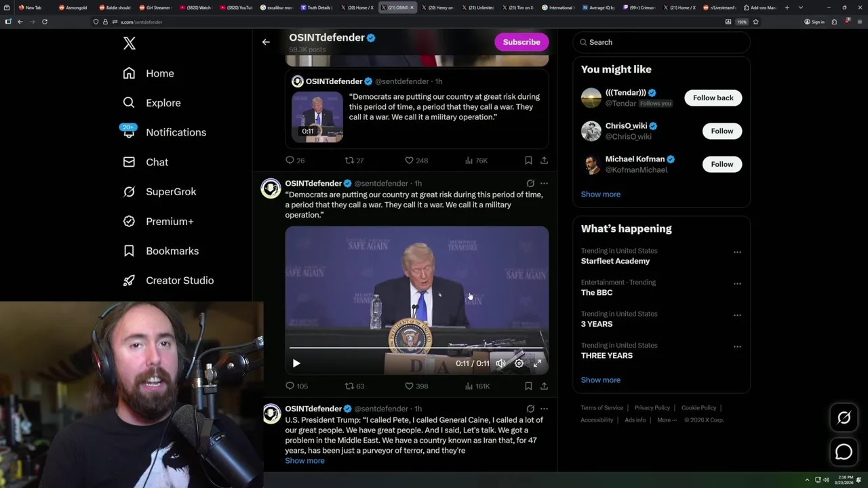Show more trending topics

click(x=600, y=380)
